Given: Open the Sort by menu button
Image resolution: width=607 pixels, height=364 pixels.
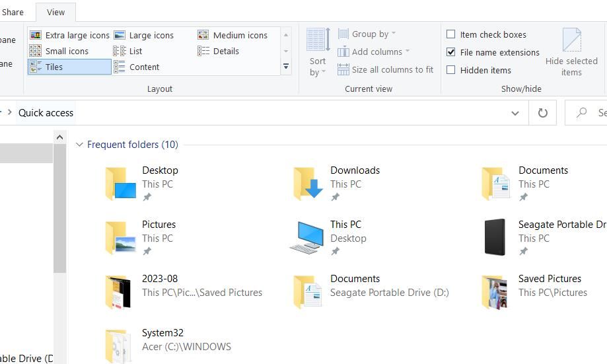Looking at the screenshot, I should point(318,52).
